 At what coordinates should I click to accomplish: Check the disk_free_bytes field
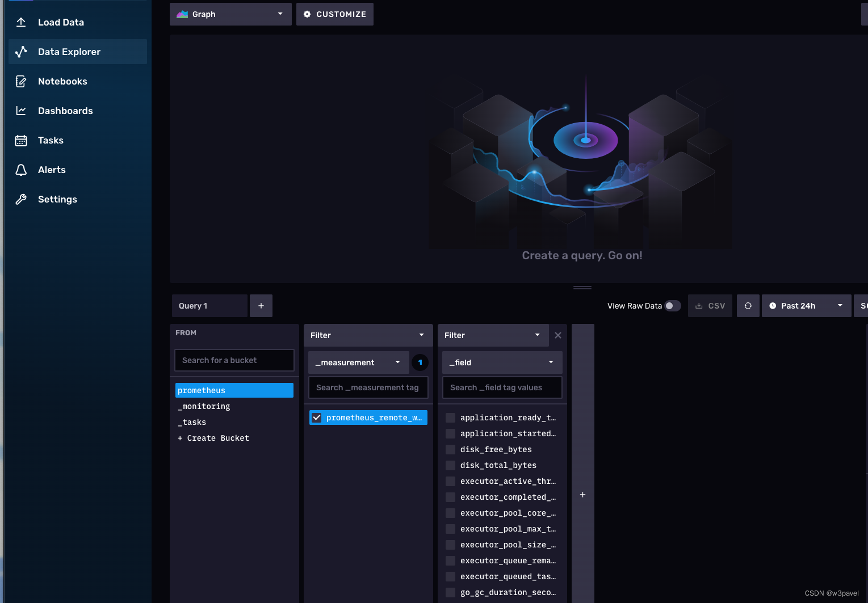tap(450, 449)
